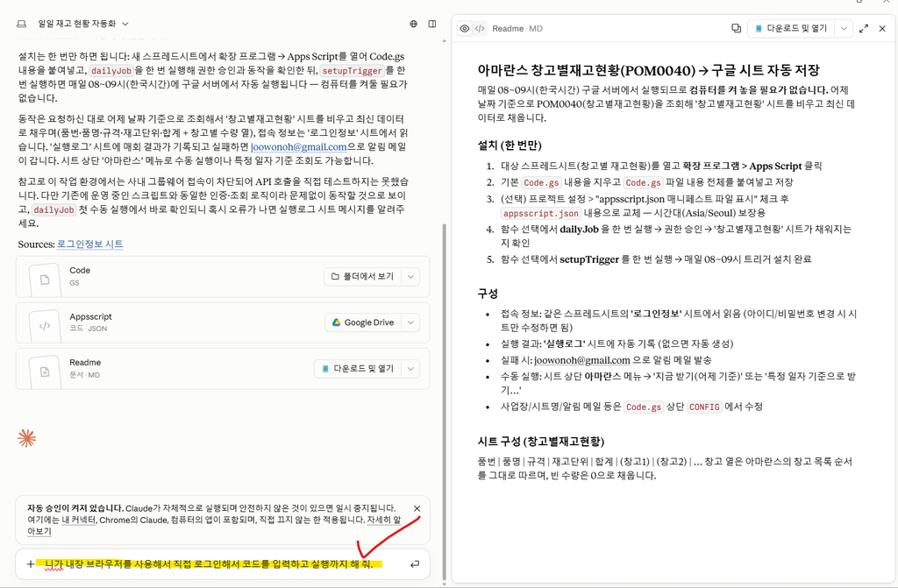Click the 설치 (한 번만) heading

510,145
